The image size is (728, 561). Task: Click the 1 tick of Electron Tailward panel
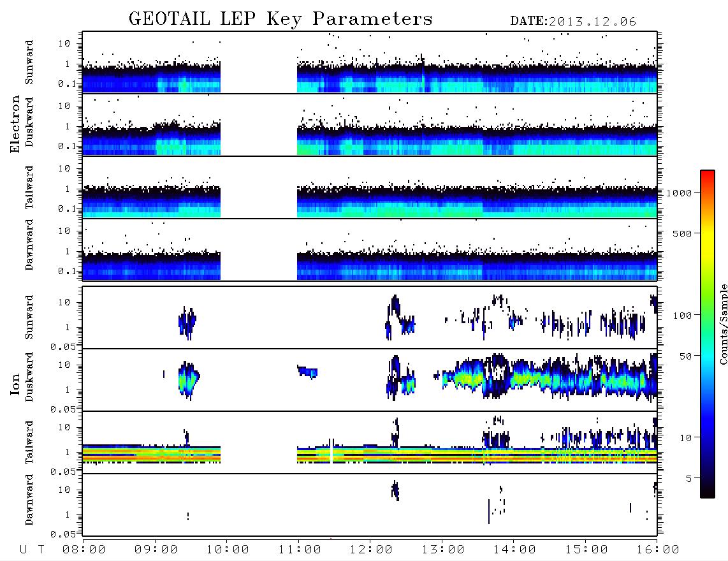click(x=68, y=189)
